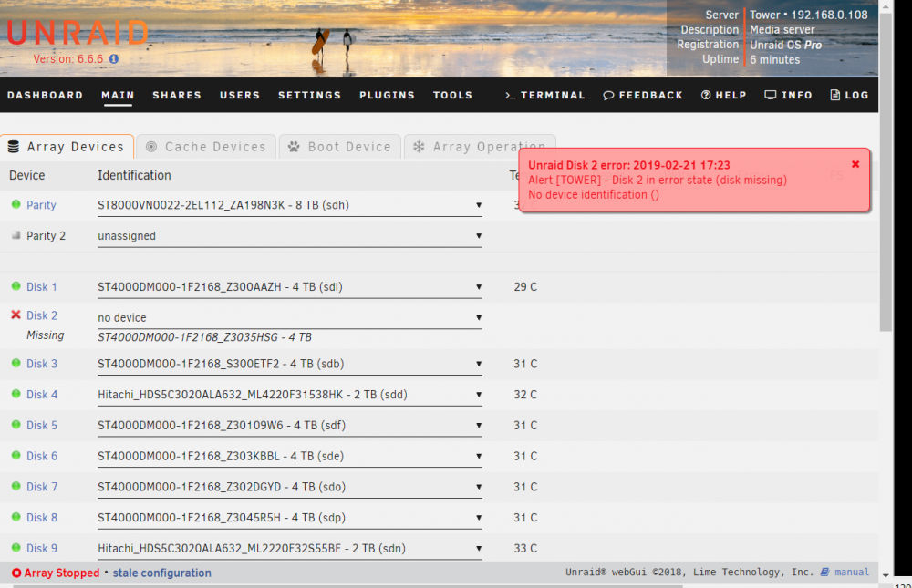Open the Disk 1 device dropdown
The height and width of the screenshot is (588, 912).
tap(290, 287)
